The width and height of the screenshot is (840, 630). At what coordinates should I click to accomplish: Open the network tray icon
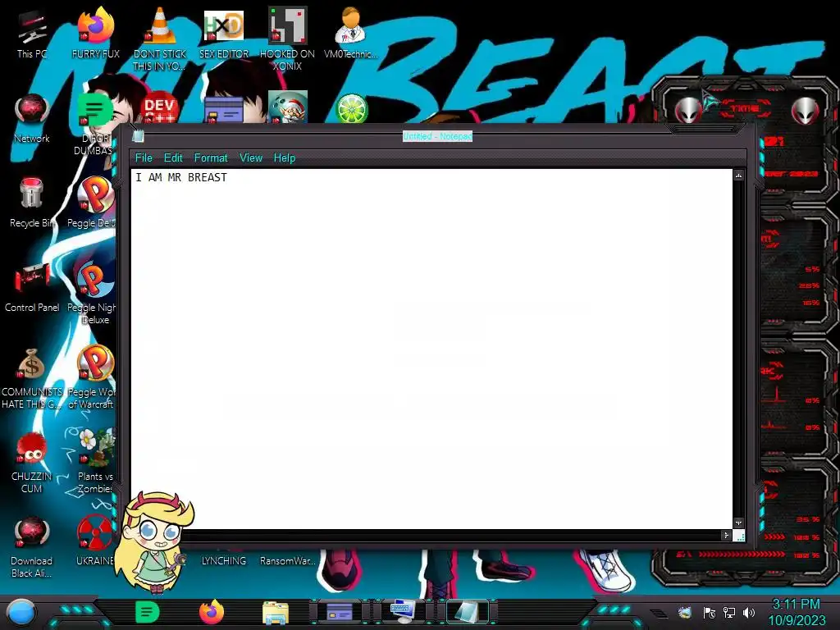coord(729,612)
